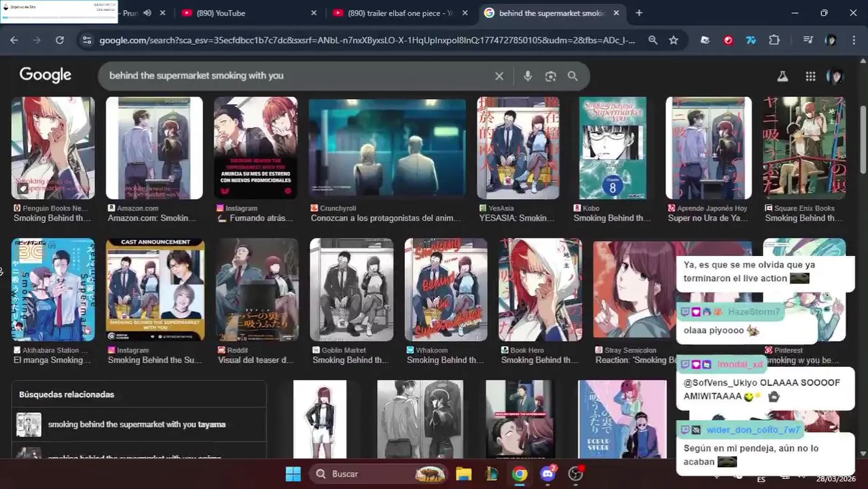Open OBS Studio from the taskbar
The height and width of the screenshot is (489, 868).
point(576,474)
